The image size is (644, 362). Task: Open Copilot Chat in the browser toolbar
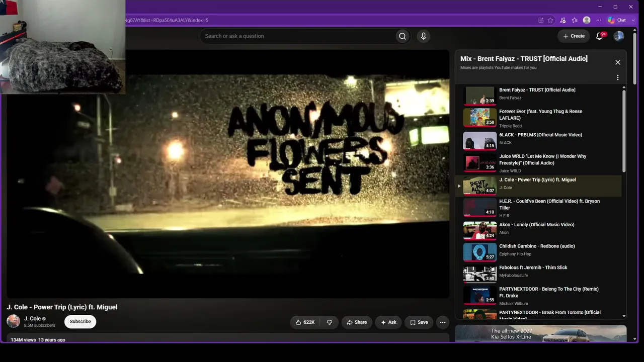tap(617, 20)
